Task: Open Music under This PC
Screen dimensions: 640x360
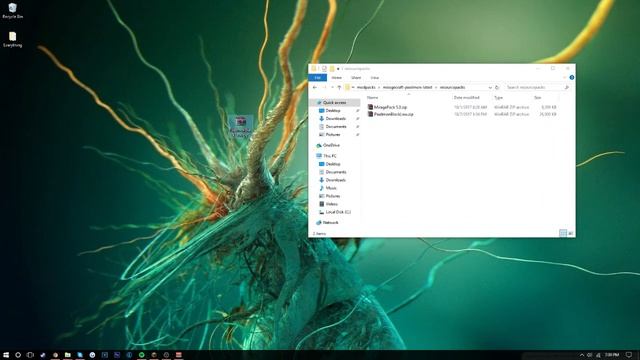Action: pos(331,188)
